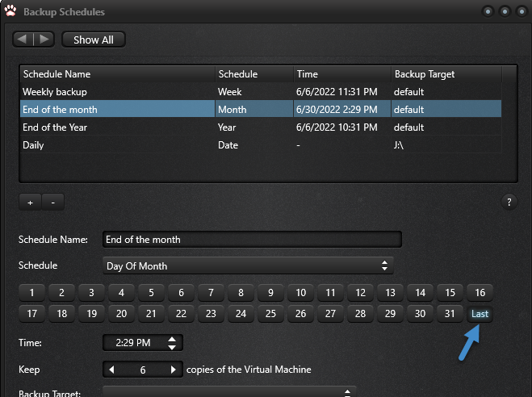Click the forward navigation arrow
Viewport: 532px width, 397px height.
click(44, 40)
